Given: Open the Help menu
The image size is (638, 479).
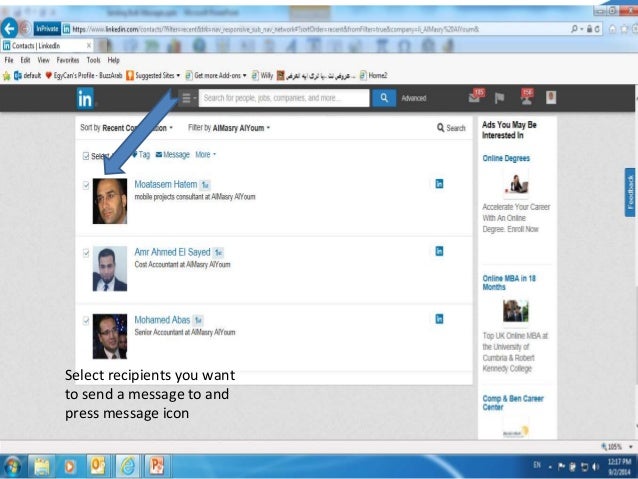Looking at the screenshot, I should pos(114,60).
